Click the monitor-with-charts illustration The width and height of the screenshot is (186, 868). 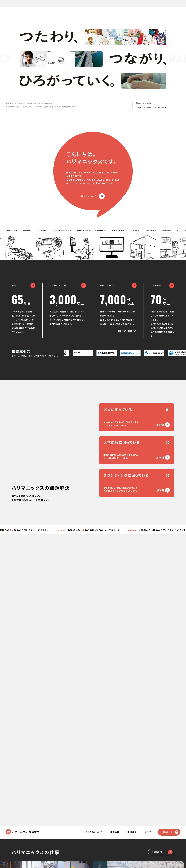111,248
